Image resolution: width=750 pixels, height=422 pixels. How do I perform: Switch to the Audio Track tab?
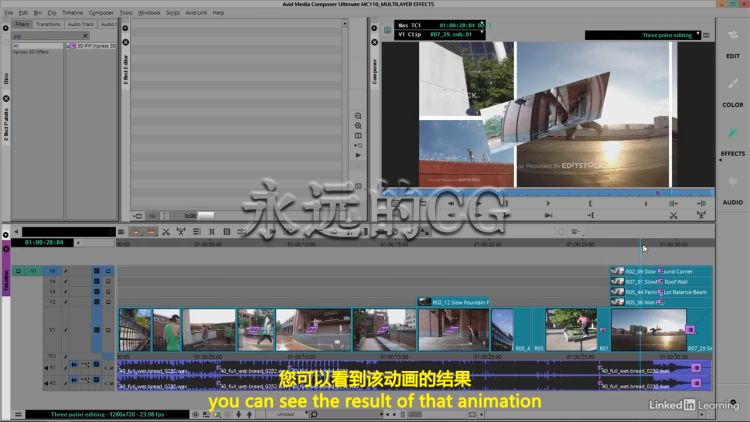80,24
